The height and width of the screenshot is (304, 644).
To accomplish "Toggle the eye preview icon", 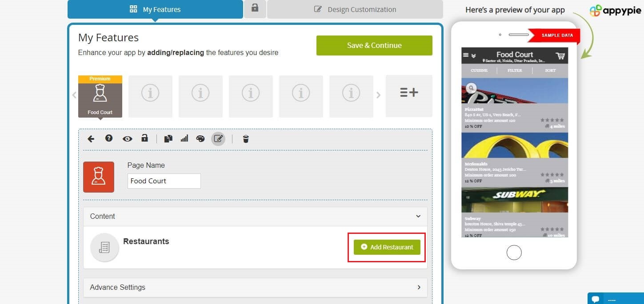I will click(x=128, y=139).
